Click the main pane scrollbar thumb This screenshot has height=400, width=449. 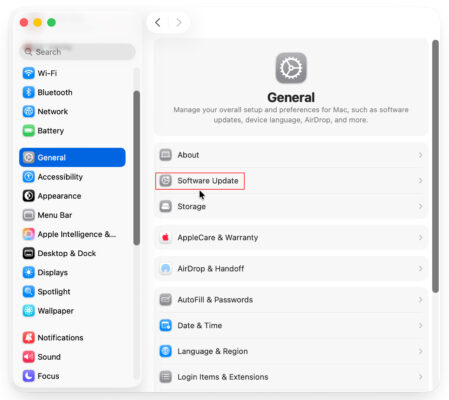click(x=435, y=166)
